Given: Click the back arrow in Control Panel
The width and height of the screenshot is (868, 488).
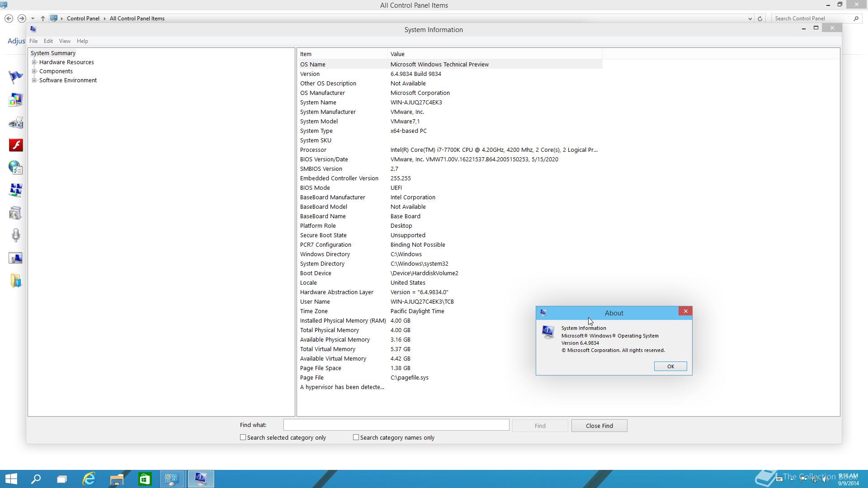Looking at the screenshot, I should tap(9, 19).
